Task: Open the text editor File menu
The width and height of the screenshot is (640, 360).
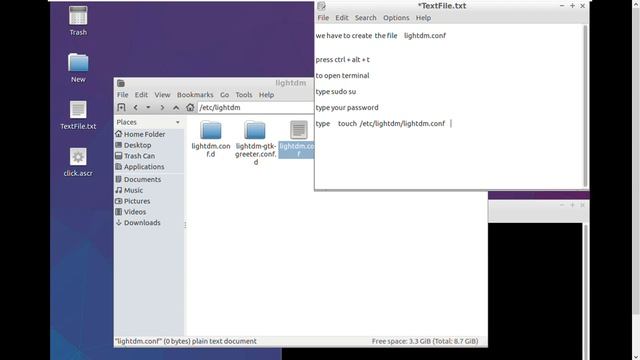Action: [x=323, y=18]
